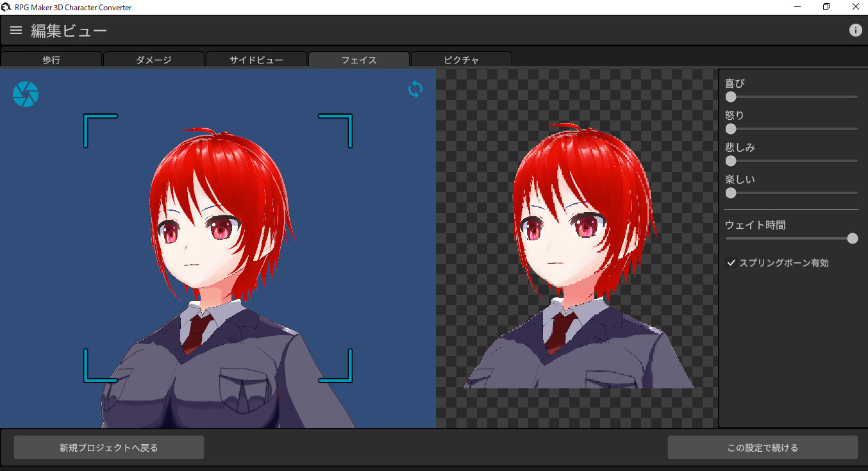Adjust the ウェイト時間 slider handle
The height and width of the screenshot is (471, 868).
click(853, 238)
